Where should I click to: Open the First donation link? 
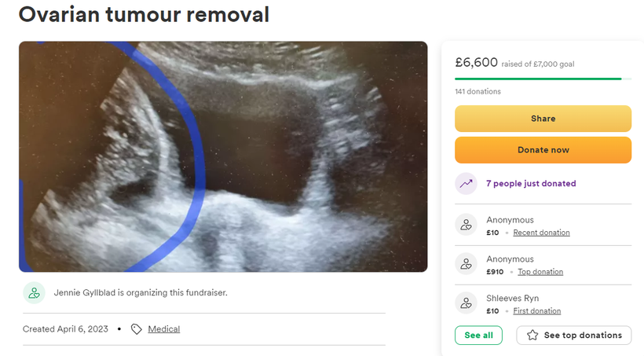pyautogui.click(x=537, y=310)
